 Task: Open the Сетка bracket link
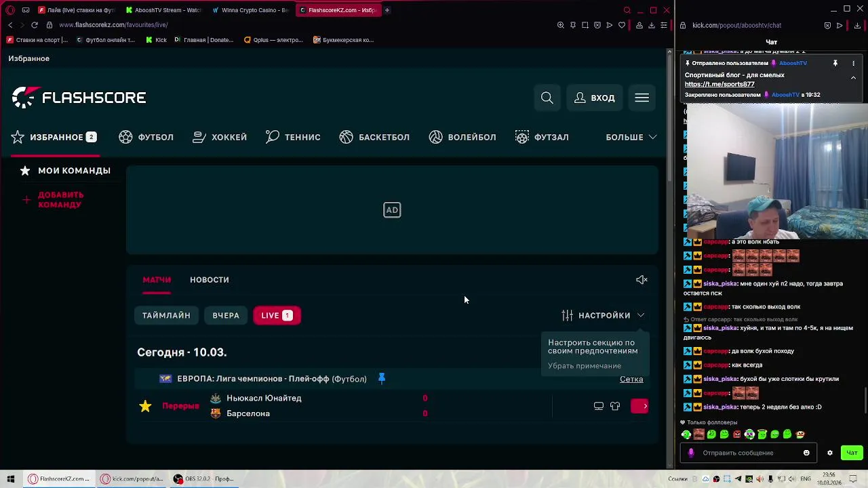[631, 379]
